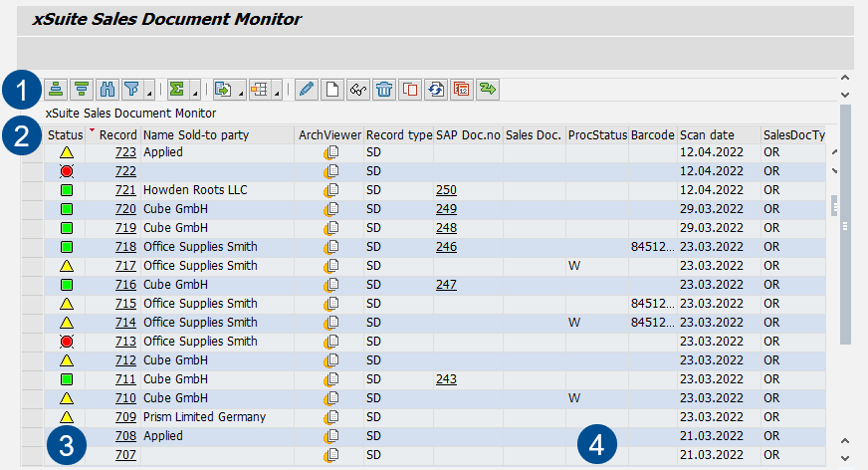Screen dimensions: 868x470
Task: Click the Status column header
Action: [65, 135]
